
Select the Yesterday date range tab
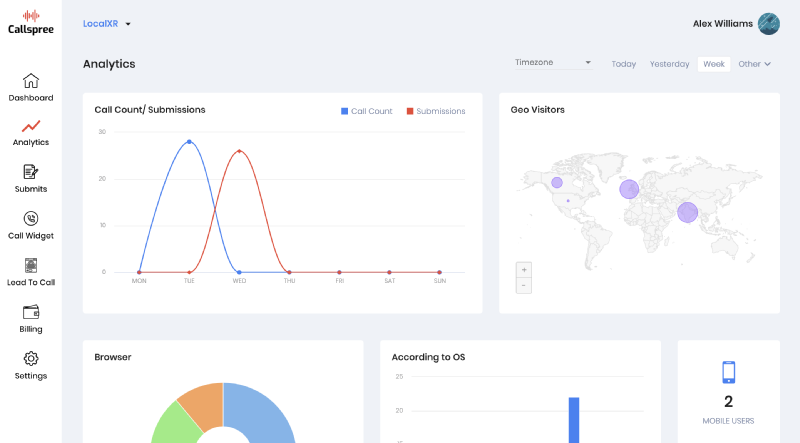[669, 64]
